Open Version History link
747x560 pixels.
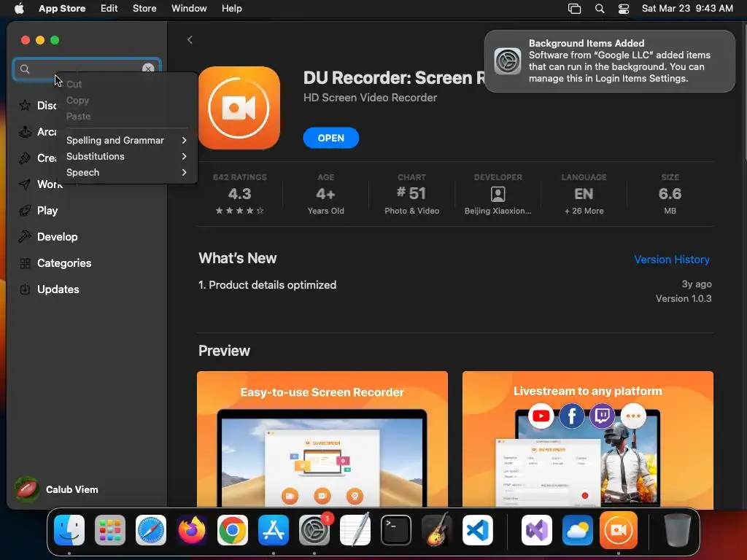672,260
